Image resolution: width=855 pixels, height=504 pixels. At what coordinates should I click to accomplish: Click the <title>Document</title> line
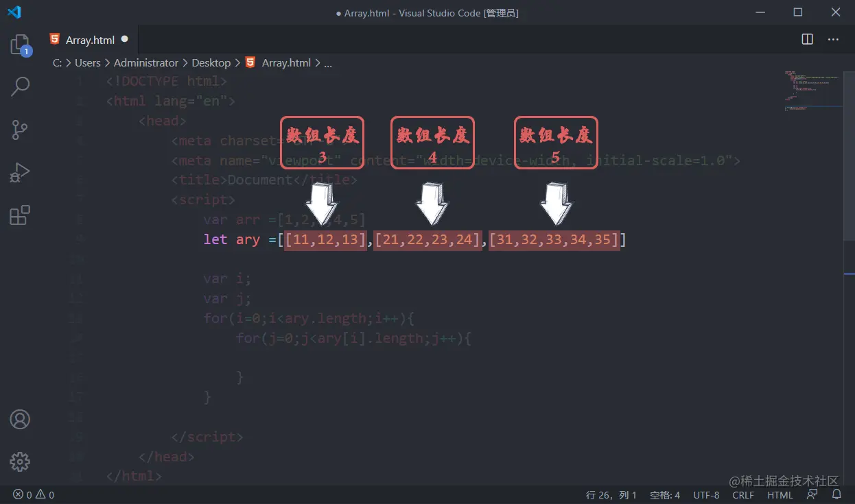(x=264, y=180)
